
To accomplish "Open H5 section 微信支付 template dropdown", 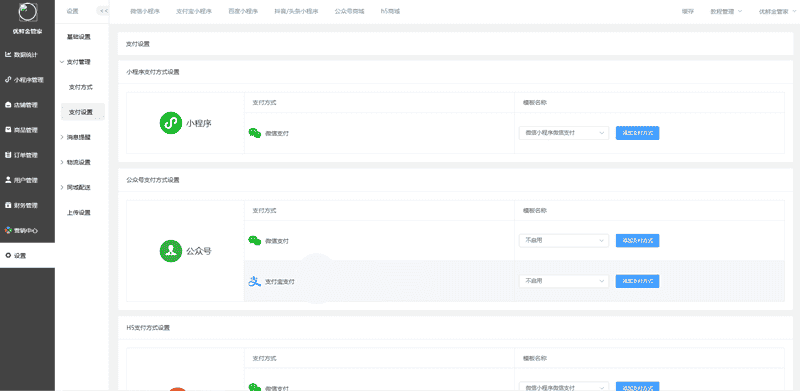I will [x=564, y=387].
